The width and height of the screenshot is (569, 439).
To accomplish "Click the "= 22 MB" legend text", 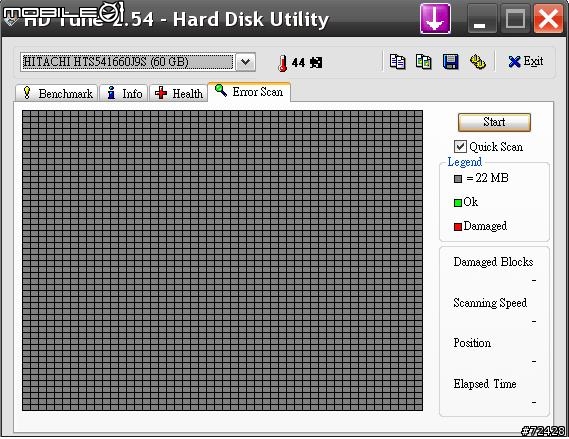I will pos(487,178).
